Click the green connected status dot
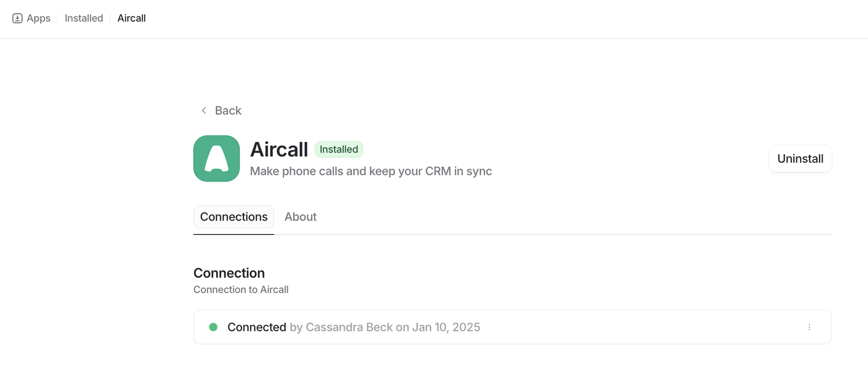 213,327
